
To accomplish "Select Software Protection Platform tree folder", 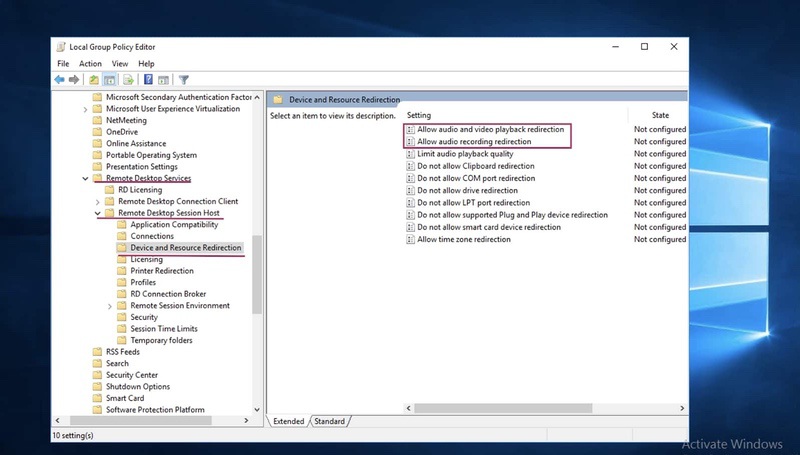I will point(155,410).
